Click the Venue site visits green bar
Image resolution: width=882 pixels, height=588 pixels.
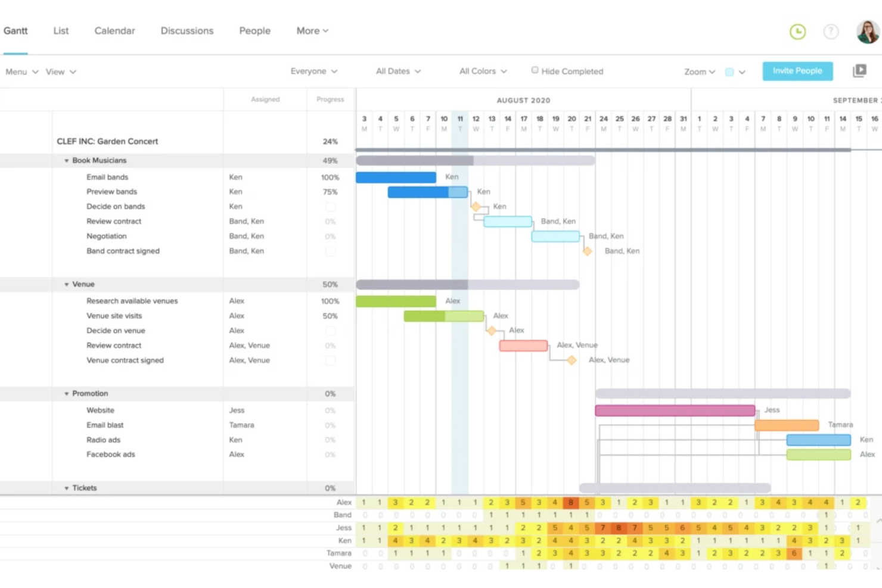pyautogui.click(x=443, y=316)
